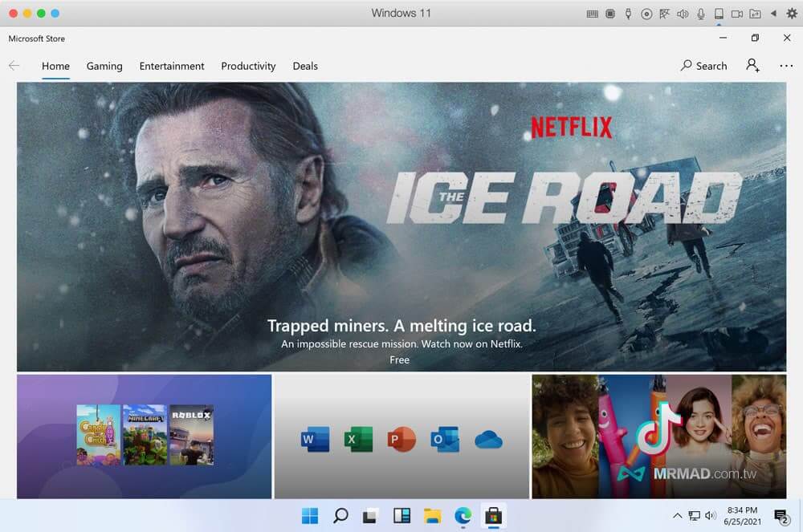Screen dimensions: 803x532
Task: Click the Parallels shared folder icon
Action: [x=755, y=14]
